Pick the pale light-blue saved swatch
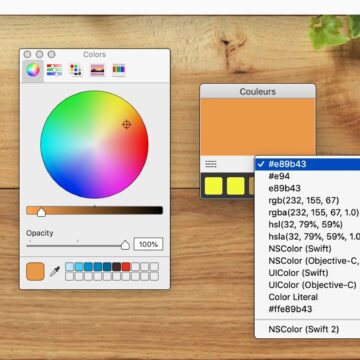 click(69, 267)
